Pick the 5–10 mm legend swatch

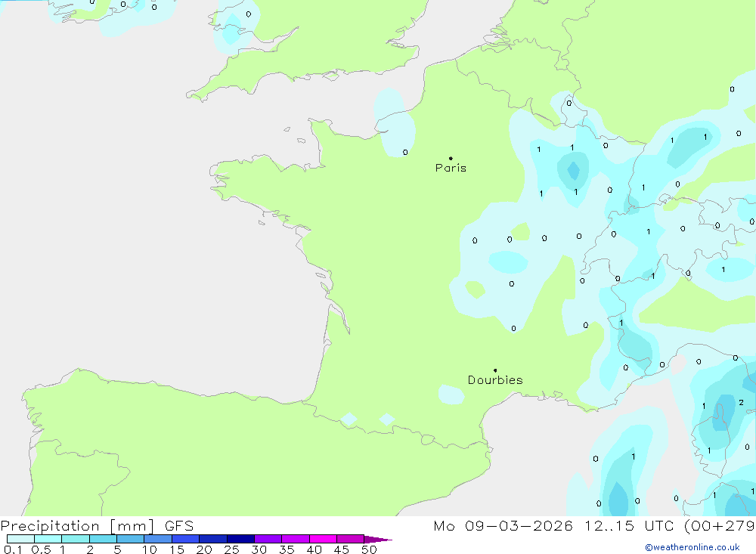point(131,539)
